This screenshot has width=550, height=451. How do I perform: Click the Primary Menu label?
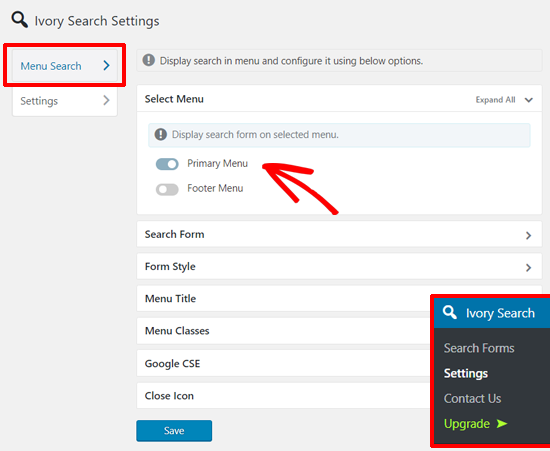[x=217, y=163]
